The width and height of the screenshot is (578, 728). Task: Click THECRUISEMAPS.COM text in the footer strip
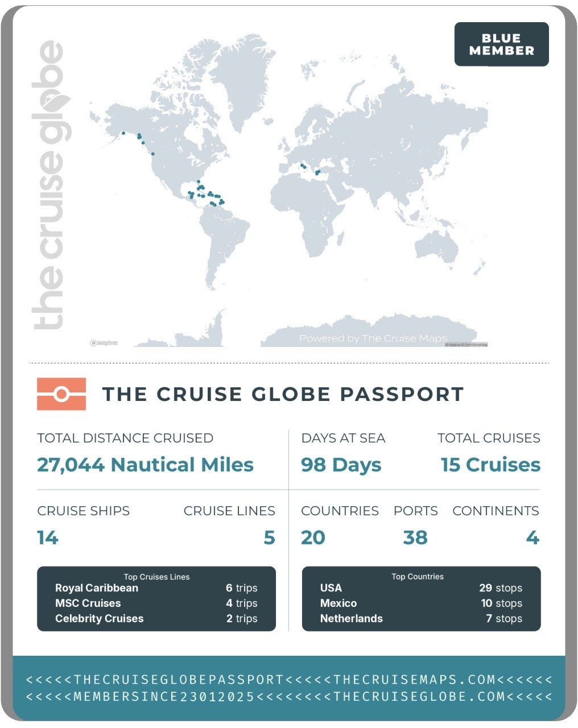tap(415, 680)
